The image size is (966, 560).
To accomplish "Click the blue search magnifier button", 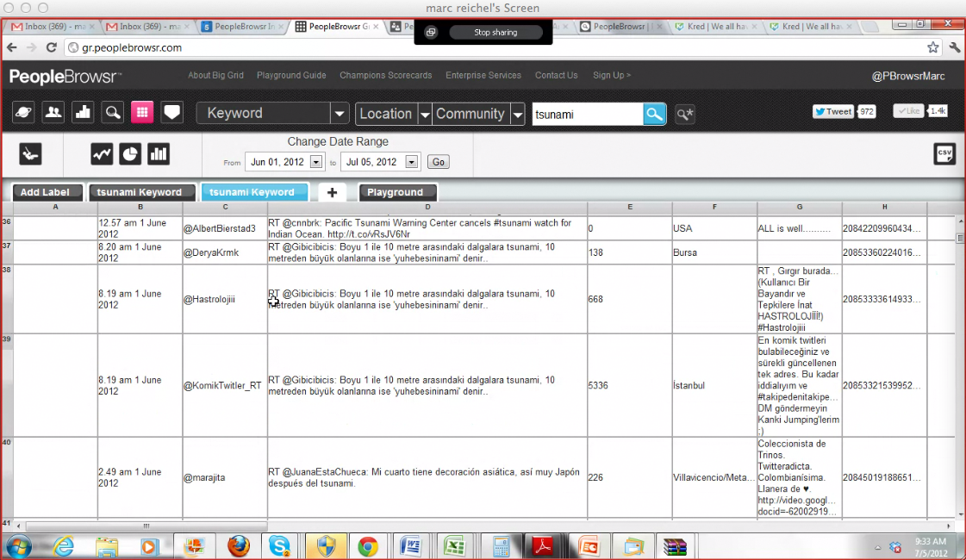I will point(655,114).
